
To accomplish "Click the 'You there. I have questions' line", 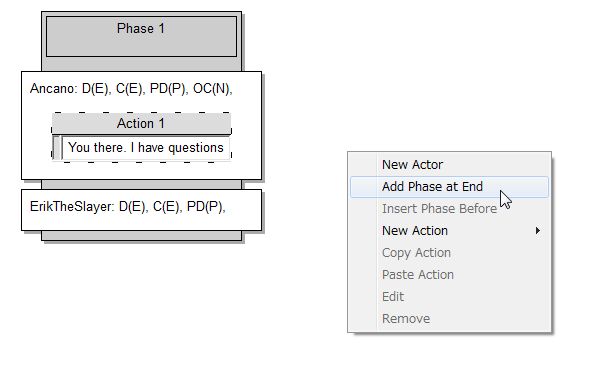I will tap(145, 148).
